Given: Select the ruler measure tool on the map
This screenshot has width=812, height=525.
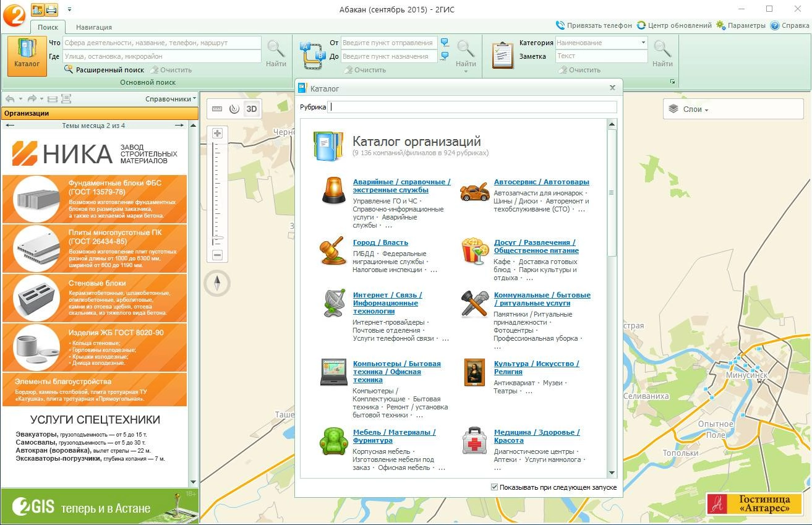Looking at the screenshot, I should pos(217,109).
